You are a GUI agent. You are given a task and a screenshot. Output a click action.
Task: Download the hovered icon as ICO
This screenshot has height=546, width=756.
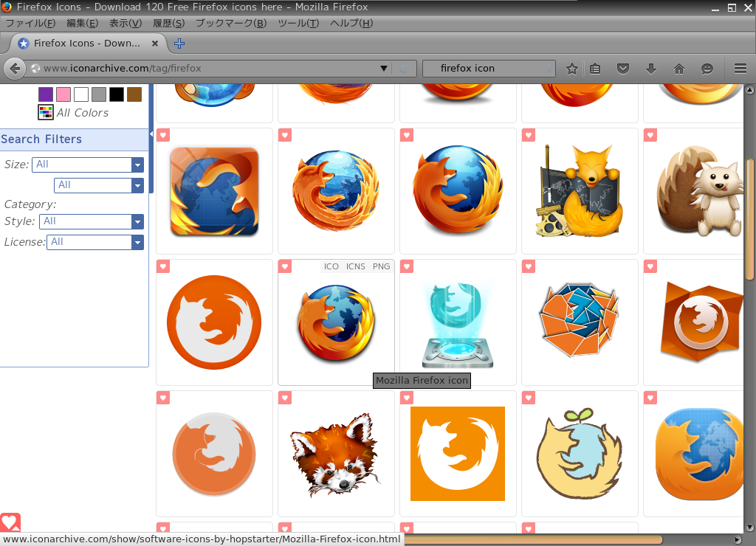coord(331,266)
